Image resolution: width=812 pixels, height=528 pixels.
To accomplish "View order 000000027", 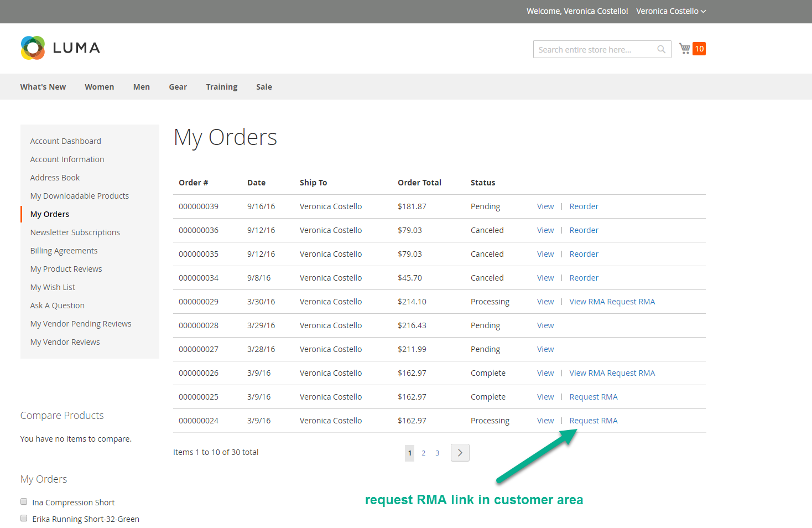I will click(545, 349).
